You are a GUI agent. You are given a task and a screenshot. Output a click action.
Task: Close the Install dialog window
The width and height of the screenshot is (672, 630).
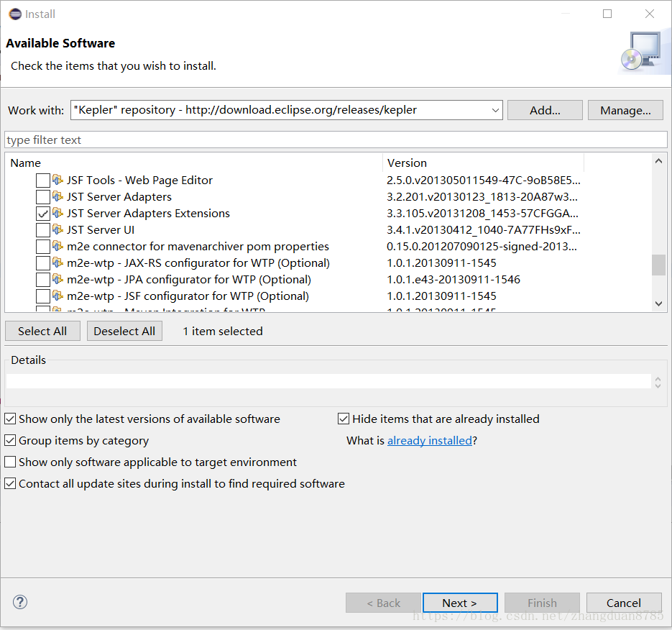(x=650, y=14)
